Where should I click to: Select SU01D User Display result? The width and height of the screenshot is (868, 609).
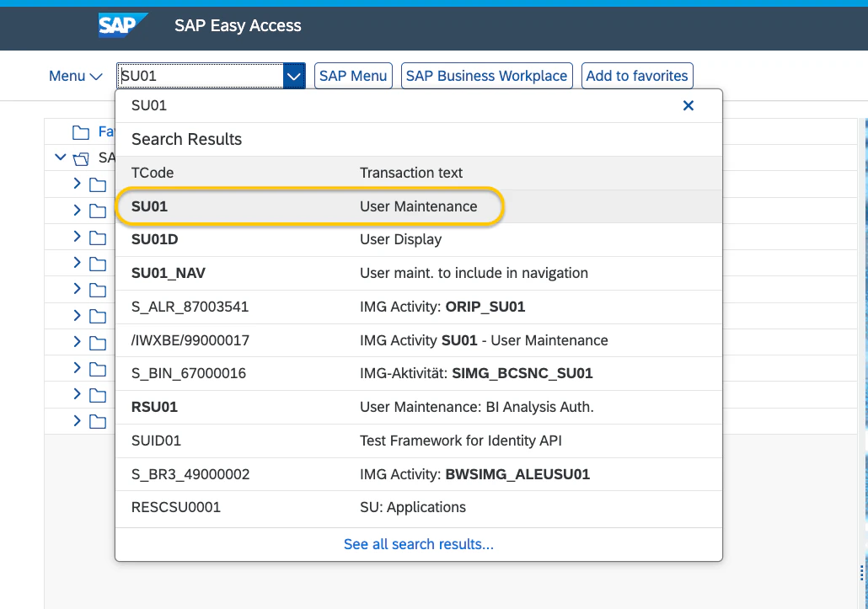pos(419,239)
